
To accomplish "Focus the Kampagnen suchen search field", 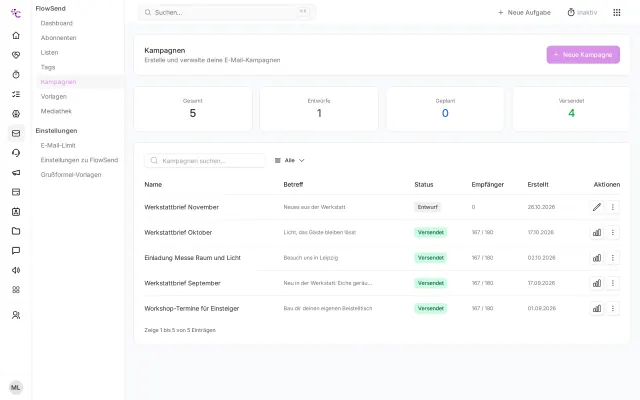I will 205,161.
